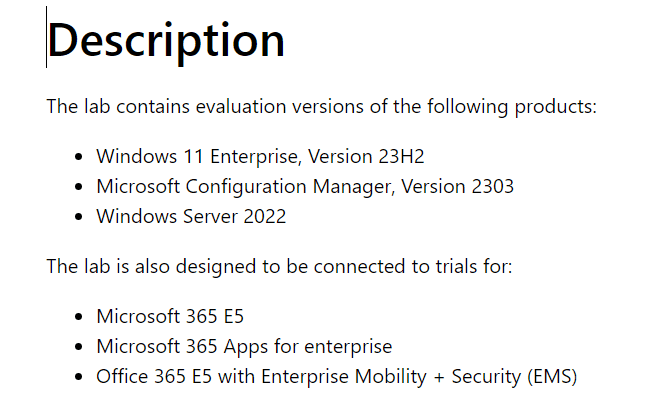669x420 pixels.
Task: Click the word 'products:' in first paragraph
Action: 556,107
